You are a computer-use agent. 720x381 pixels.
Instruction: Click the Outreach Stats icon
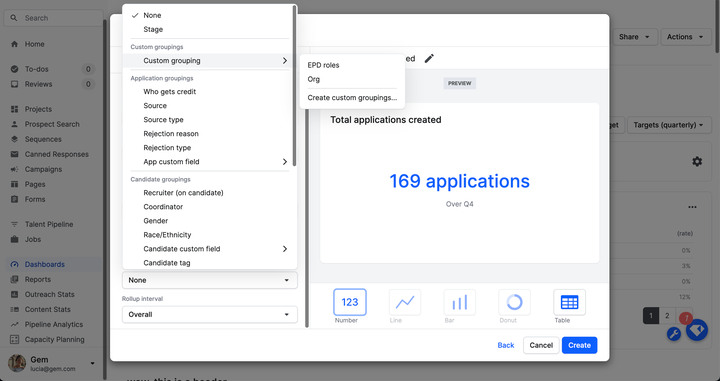(15, 294)
